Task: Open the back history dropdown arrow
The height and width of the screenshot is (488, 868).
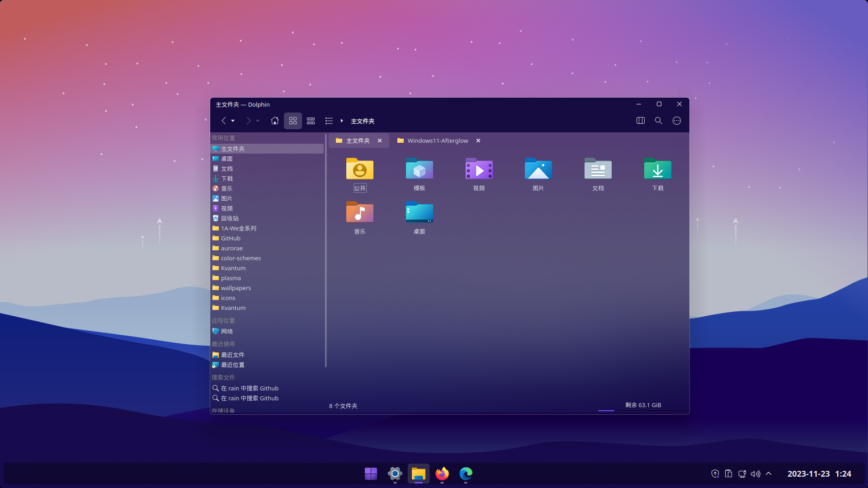Action: [233, 121]
